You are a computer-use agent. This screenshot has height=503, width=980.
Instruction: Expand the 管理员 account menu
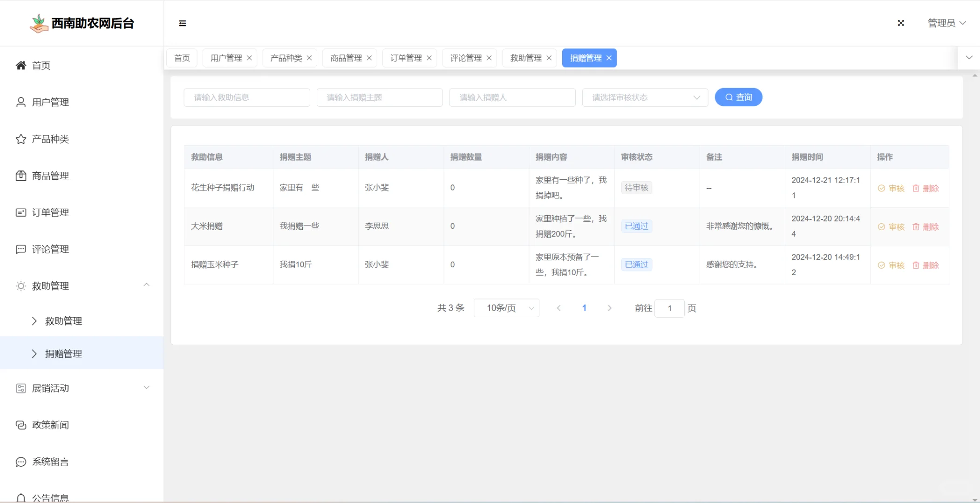(946, 23)
